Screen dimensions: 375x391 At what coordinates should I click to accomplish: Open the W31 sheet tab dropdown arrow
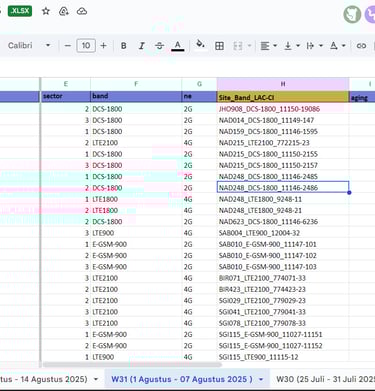coord(261,379)
